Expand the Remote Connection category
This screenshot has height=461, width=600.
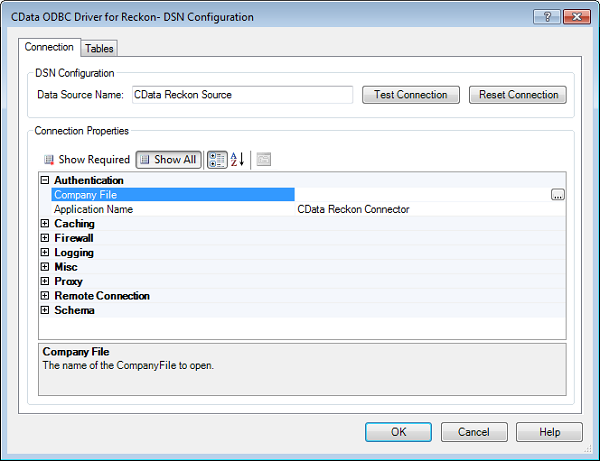click(x=45, y=296)
